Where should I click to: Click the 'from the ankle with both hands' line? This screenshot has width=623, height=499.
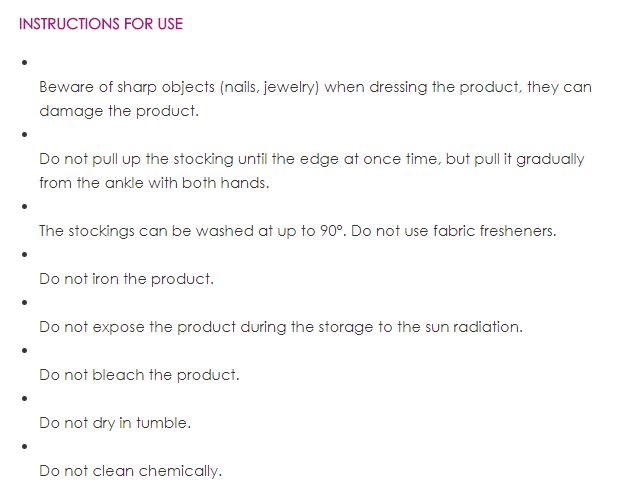point(155,183)
